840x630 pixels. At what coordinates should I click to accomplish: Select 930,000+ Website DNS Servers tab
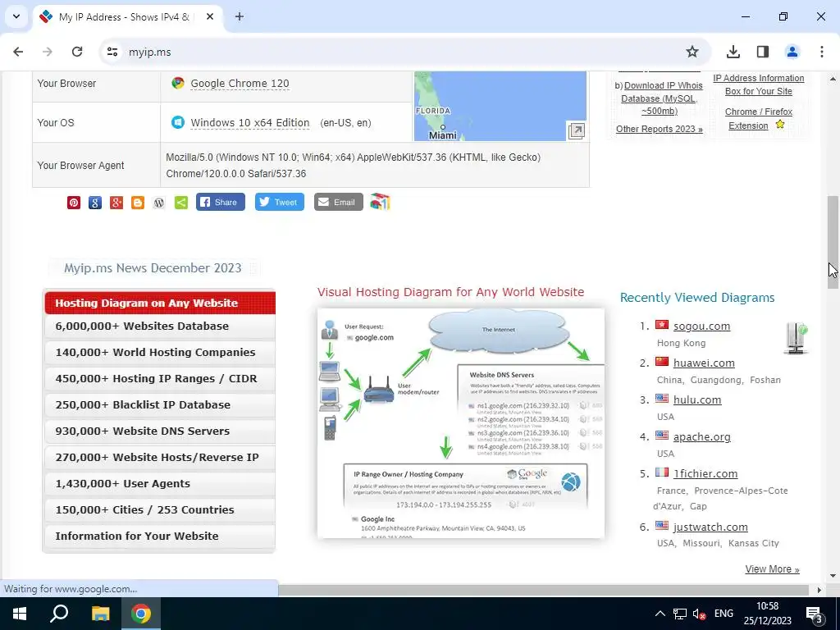[x=160, y=431]
